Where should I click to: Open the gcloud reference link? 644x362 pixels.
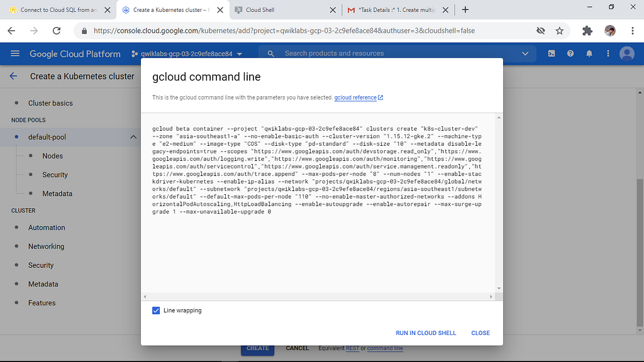(358, 97)
